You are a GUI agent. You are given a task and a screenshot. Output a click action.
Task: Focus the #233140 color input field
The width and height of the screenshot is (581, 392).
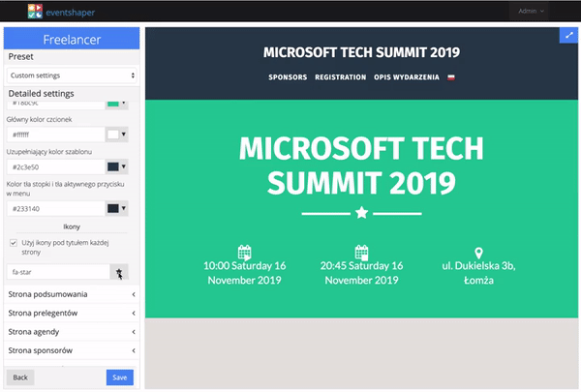pyautogui.click(x=56, y=209)
